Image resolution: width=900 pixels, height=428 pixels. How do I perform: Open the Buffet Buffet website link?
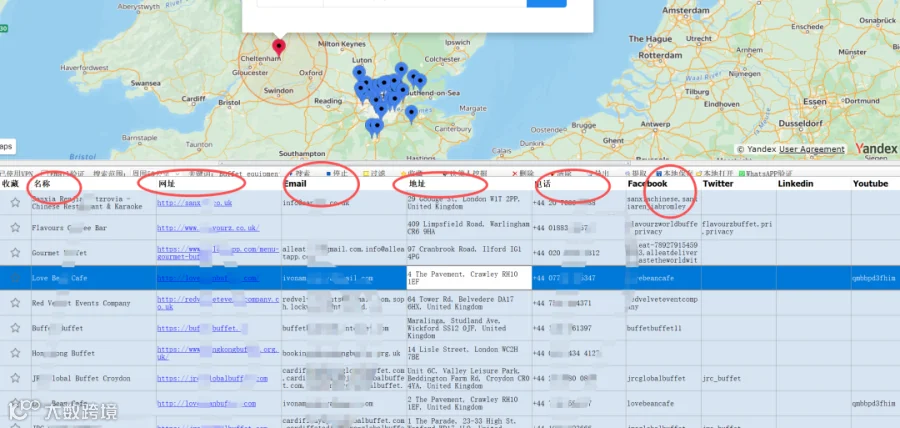pyautogui.click(x=202, y=328)
